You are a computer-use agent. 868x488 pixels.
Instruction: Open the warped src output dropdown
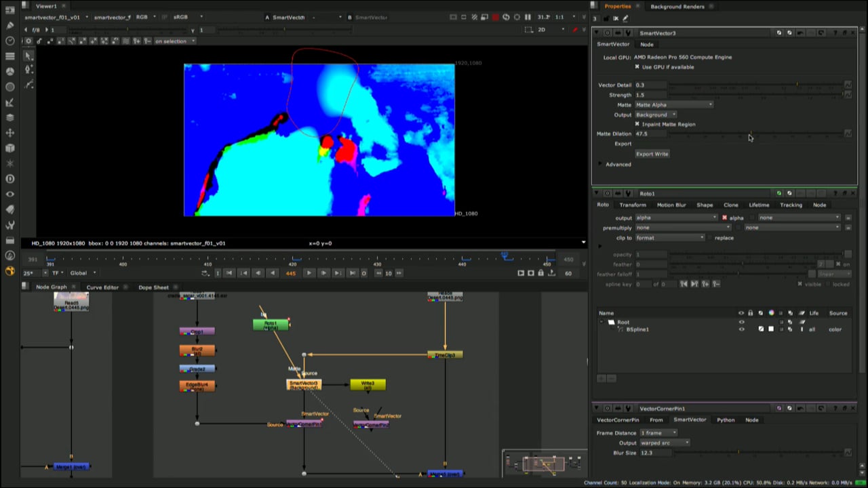tap(664, 443)
